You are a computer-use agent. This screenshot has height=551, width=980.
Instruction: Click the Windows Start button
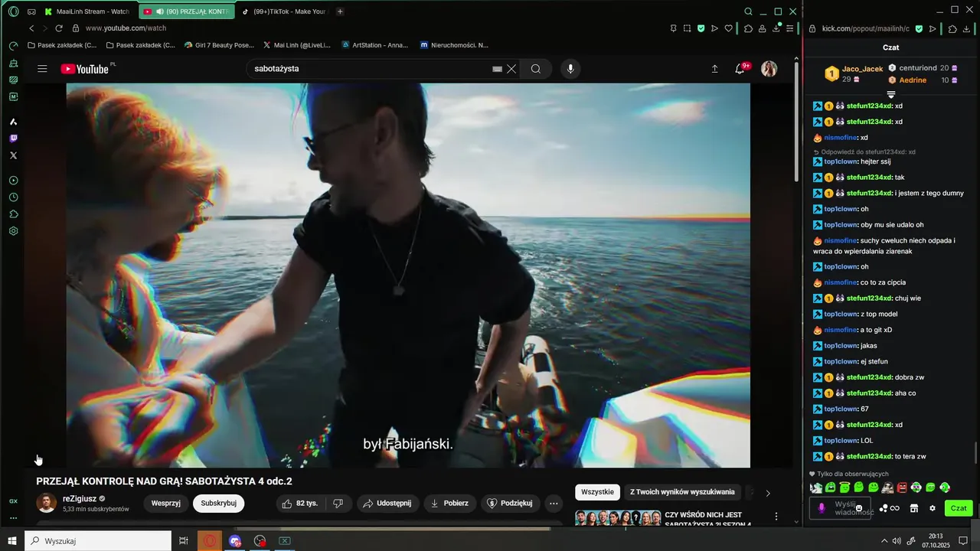tap(12, 541)
